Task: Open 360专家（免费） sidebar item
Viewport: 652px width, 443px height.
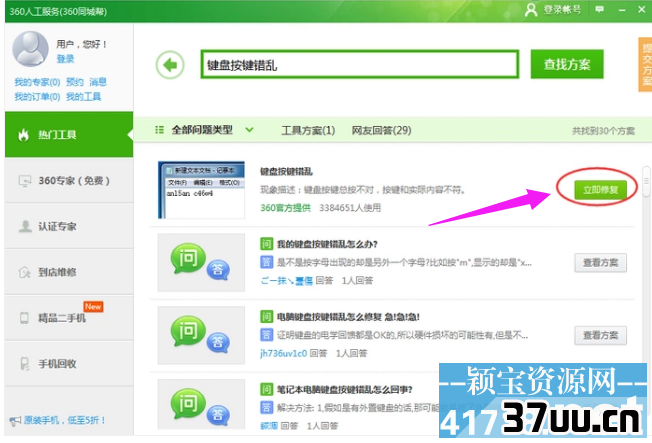Action: click(x=69, y=181)
